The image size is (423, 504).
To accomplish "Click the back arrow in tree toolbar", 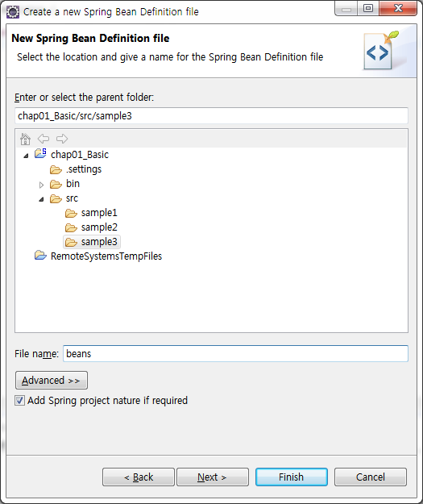I will point(44,139).
